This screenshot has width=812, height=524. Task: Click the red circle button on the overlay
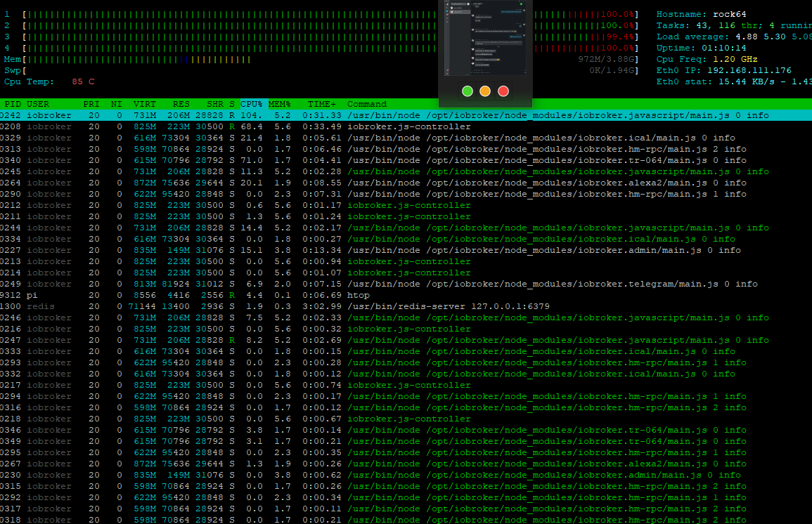(x=503, y=91)
